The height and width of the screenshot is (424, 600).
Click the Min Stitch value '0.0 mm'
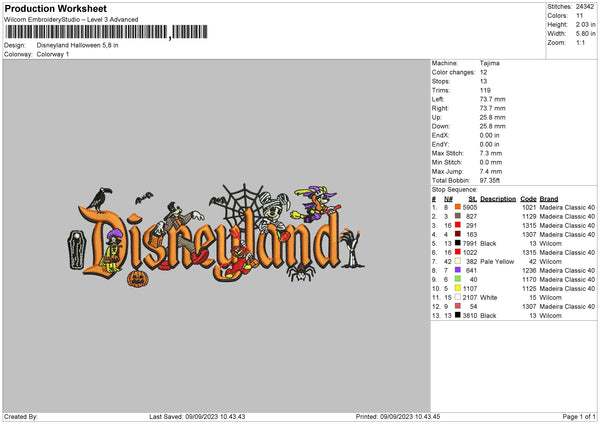491,162
